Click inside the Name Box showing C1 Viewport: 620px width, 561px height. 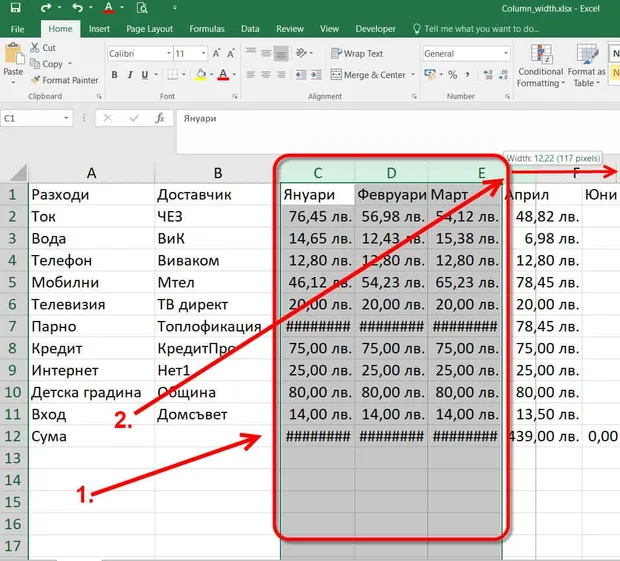pos(31,118)
